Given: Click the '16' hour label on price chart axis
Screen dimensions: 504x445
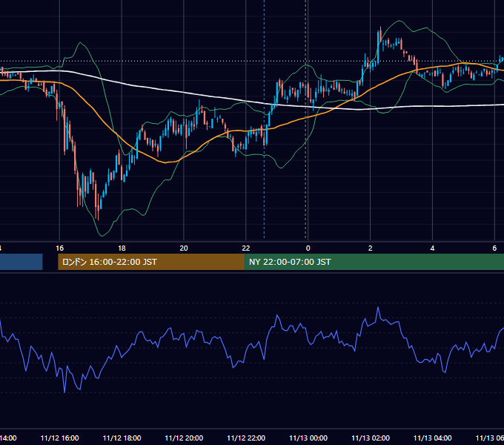Looking at the screenshot, I should [60, 248].
